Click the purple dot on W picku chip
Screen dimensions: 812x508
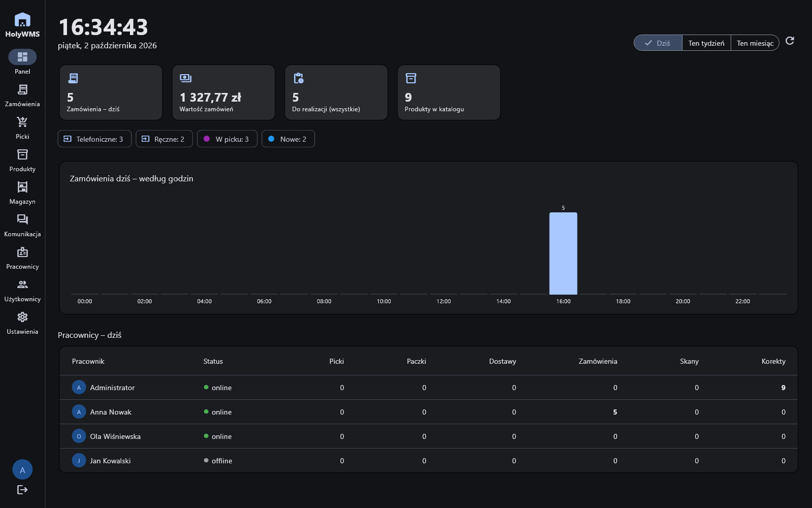[207, 139]
